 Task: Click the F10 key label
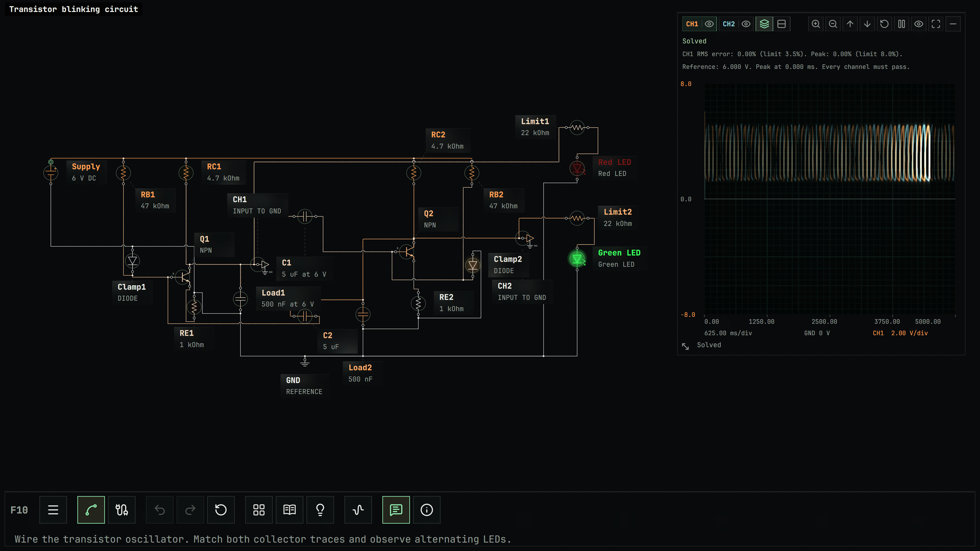(x=19, y=510)
